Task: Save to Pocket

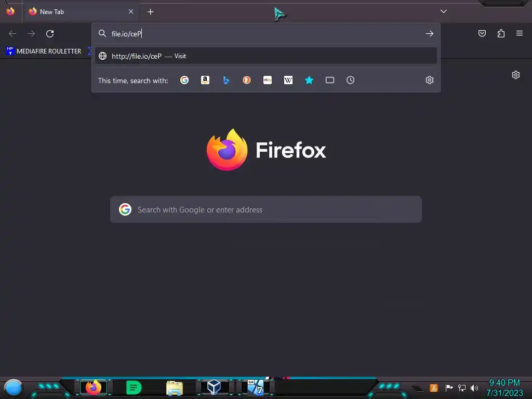Action: click(x=482, y=33)
